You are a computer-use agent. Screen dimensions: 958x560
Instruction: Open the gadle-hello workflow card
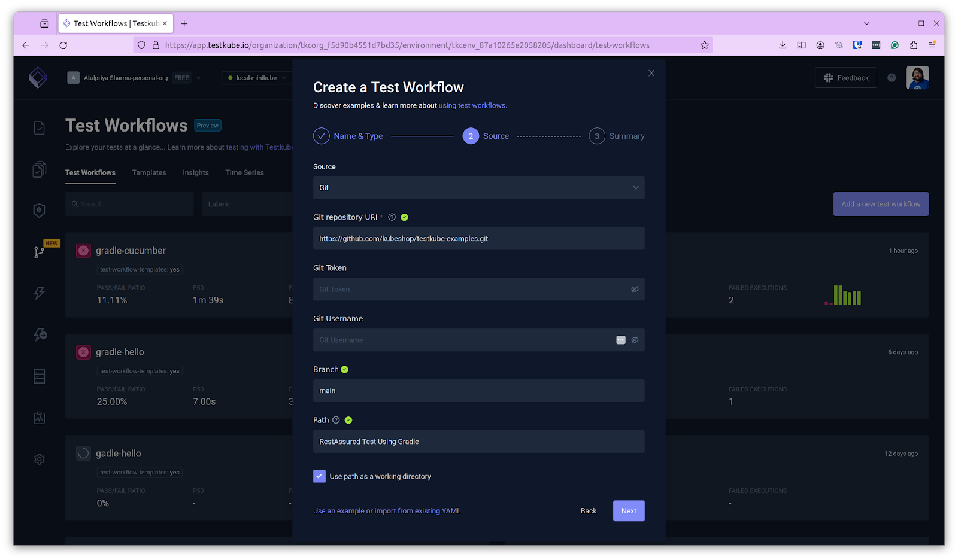[x=178, y=477]
